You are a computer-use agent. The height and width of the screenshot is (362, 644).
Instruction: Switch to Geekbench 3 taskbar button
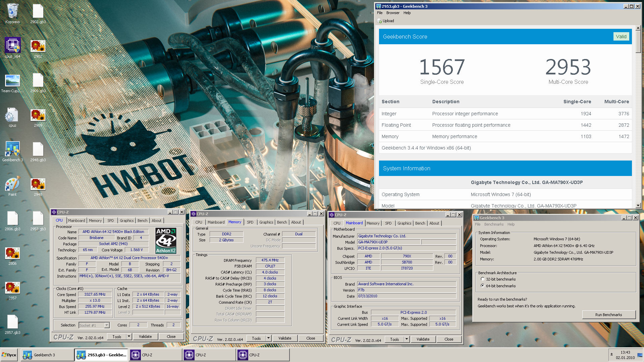(x=48, y=355)
